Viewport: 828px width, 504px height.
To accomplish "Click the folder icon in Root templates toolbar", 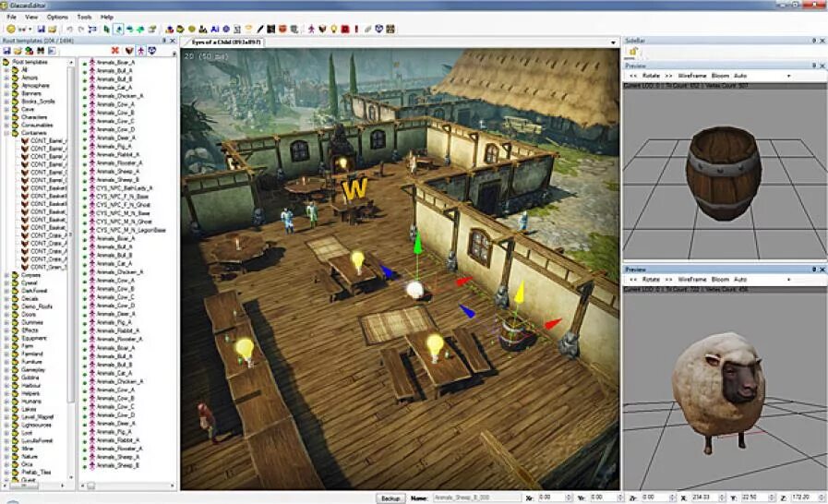I will point(18,51).
